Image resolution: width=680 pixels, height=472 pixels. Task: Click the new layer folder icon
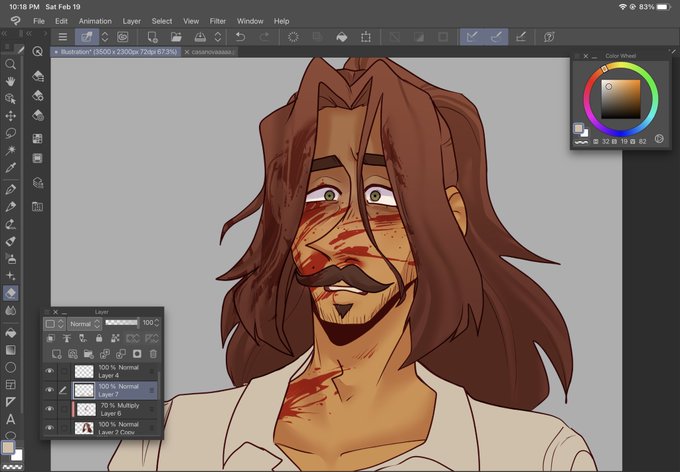pos(88,354)
